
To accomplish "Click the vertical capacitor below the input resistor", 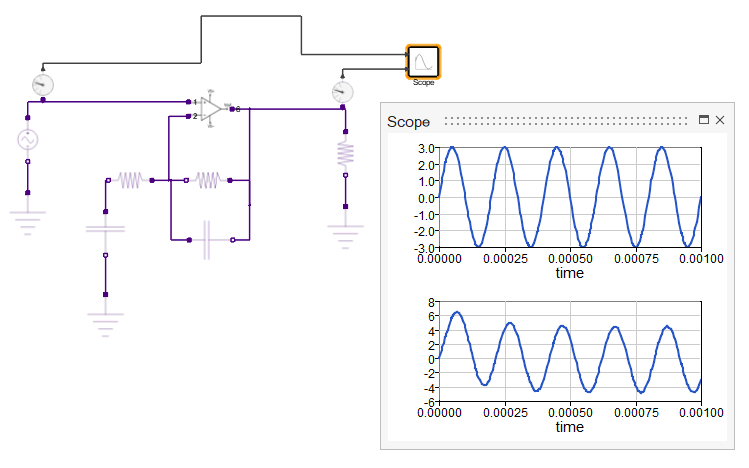I will (x=105, y=233).
